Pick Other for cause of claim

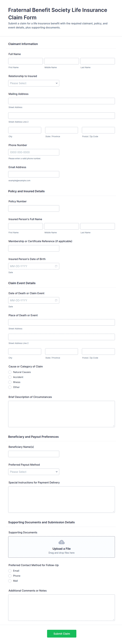[10, 387]
